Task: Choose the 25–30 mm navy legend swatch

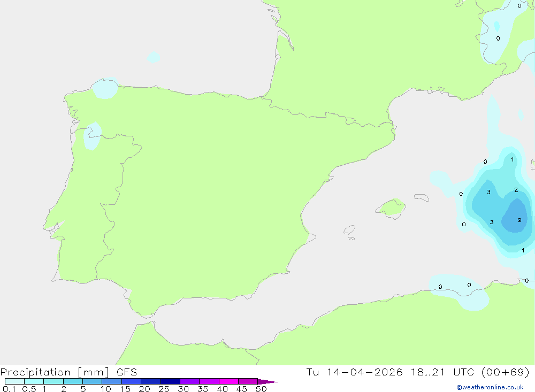Action: coord(170,381)
